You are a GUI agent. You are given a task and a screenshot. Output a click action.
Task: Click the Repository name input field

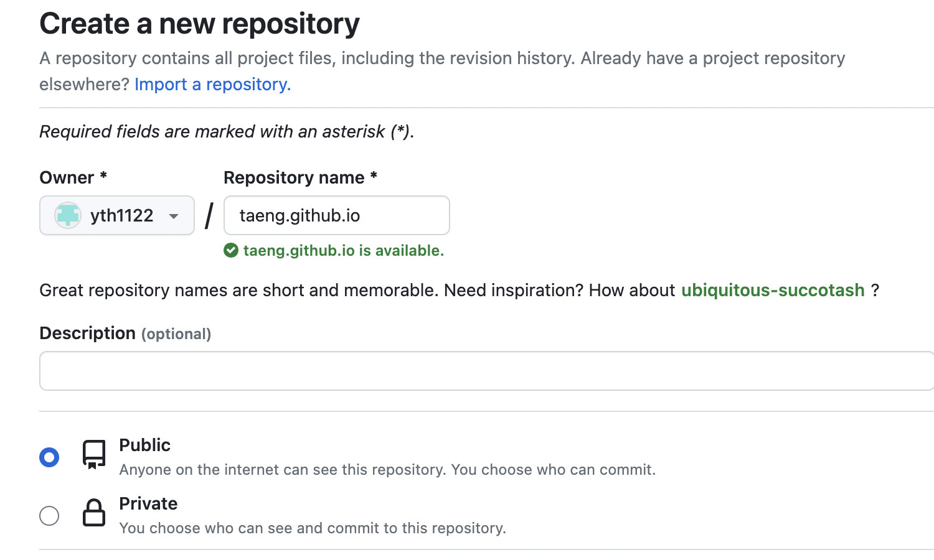[x=336, y=215]
